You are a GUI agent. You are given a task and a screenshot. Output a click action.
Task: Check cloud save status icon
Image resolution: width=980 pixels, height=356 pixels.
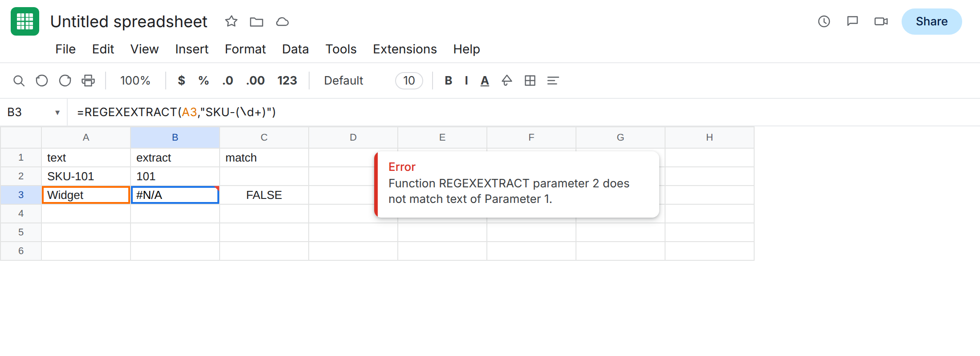282,21
